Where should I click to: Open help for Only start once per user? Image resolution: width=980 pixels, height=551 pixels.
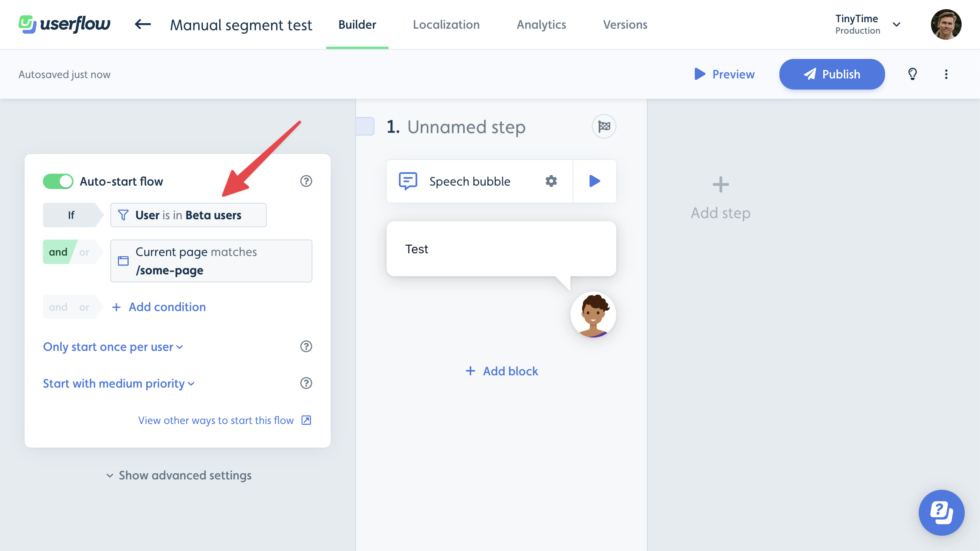(x=306, y=346)
